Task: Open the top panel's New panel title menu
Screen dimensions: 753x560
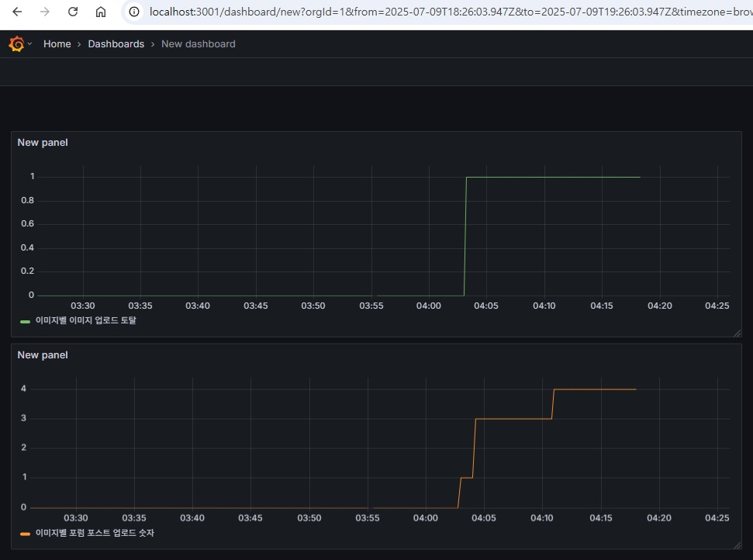Action: 43,143
